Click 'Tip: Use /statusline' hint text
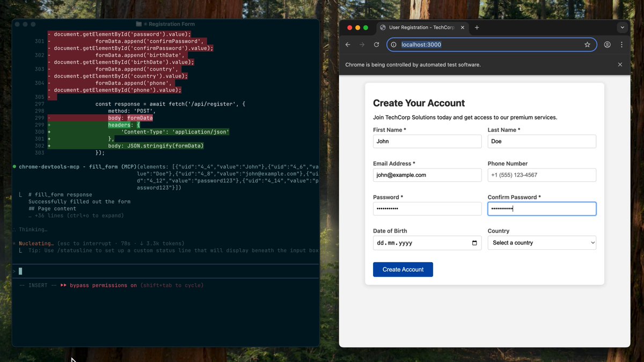 174,250
